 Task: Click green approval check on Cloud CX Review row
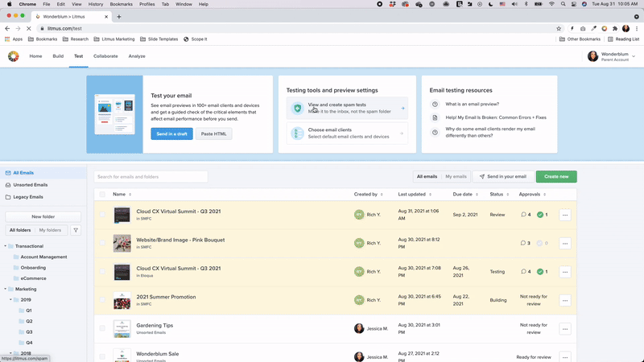(x=540, y=215)
